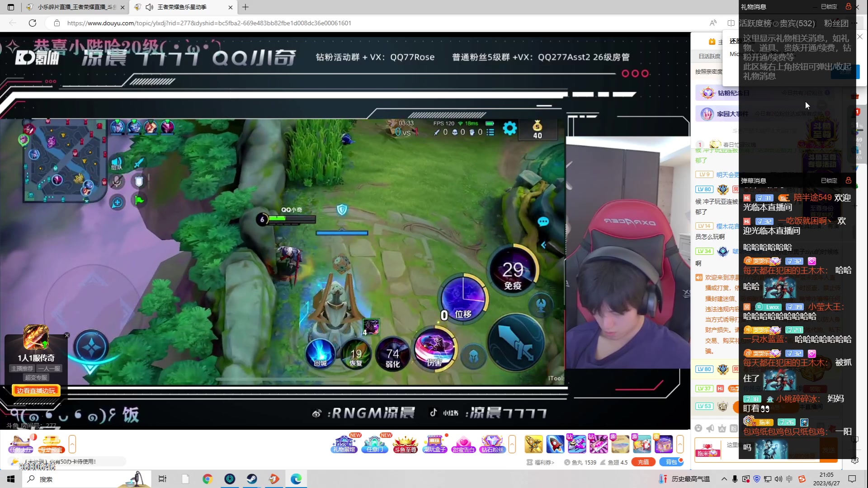
Task: Open the 任意门 portal icon
Action: 375,444
